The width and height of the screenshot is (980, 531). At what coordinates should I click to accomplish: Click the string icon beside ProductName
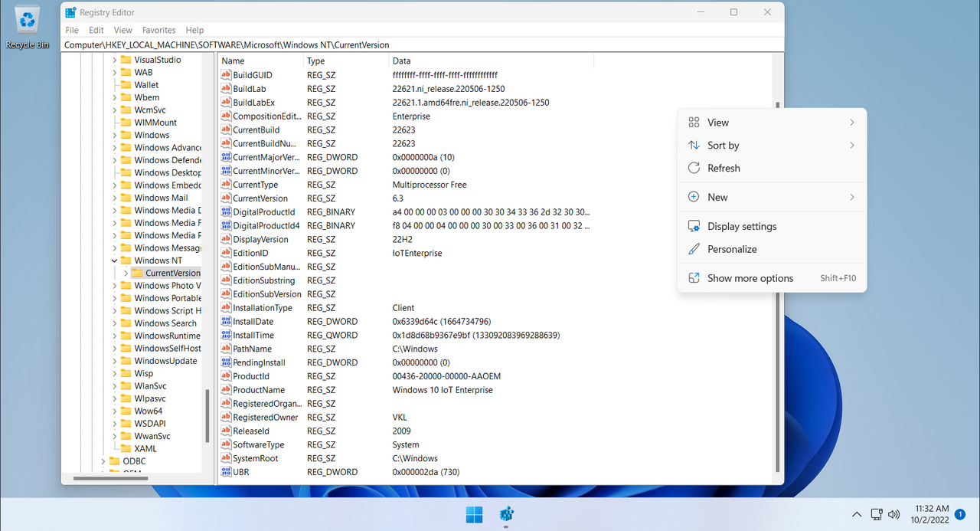pyautogui.click(x=226, y=390)
